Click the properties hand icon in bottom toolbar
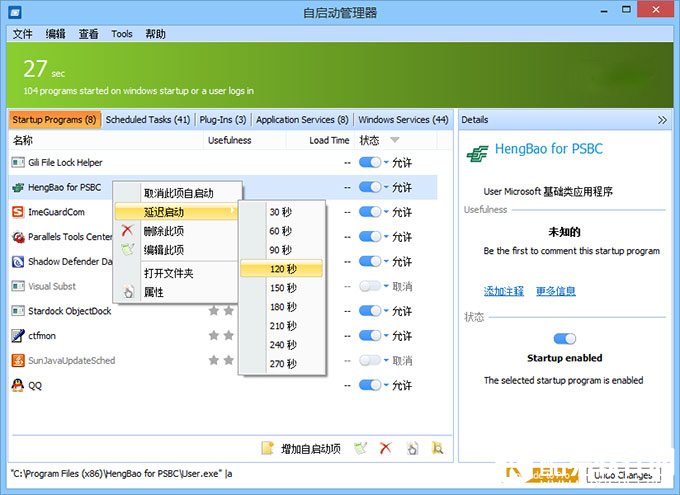680x495 pixels. pyautogui.click(x=412, y=448)
